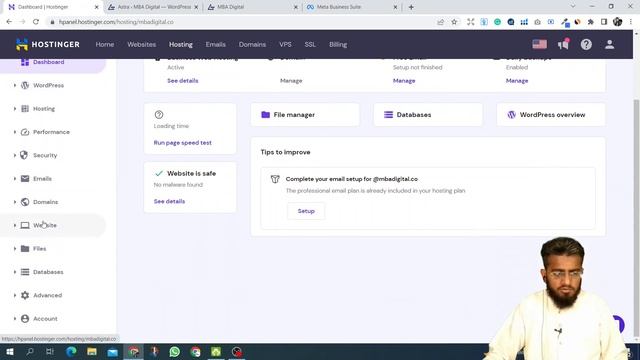This screenshot has height=360, width=640.
Task: Expand the Security sidebar section
Action: click(x=15, y=155)
